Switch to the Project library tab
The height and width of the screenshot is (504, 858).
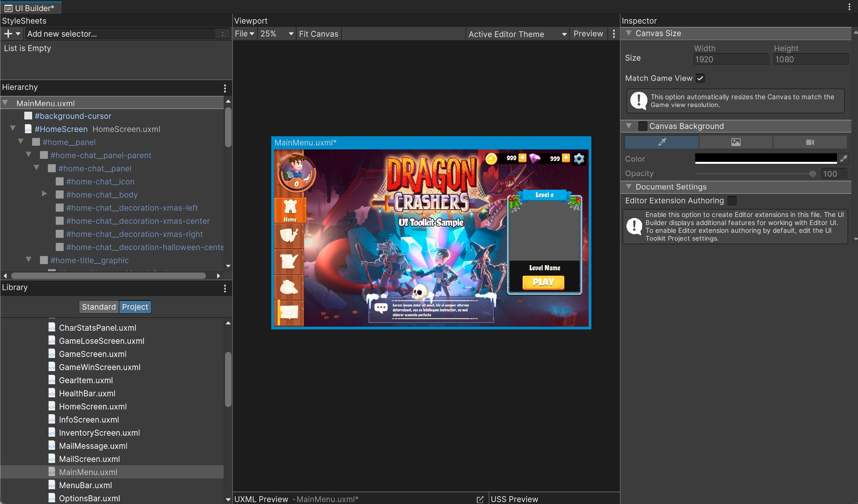coord(135,307)
